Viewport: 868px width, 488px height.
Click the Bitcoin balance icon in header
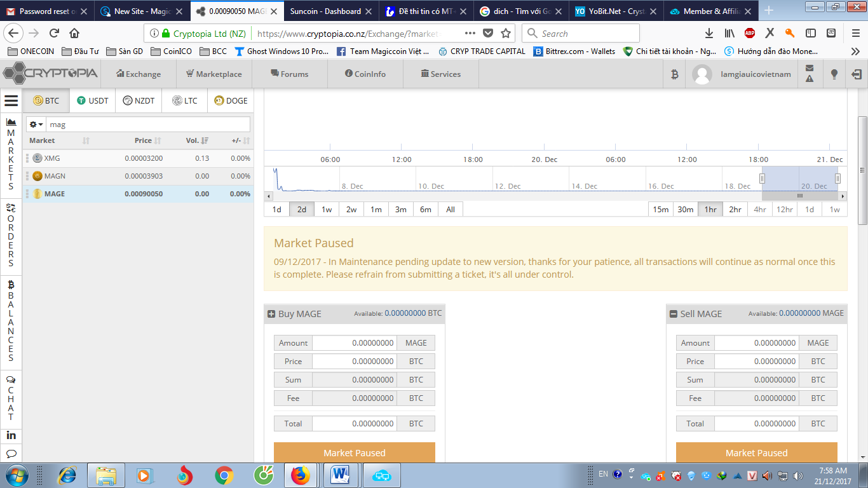pyautogui.click(x=674, y=74)
